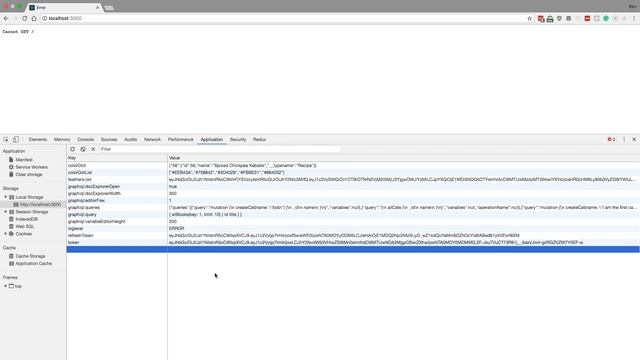Open Manifest in the Application sidebar
The image size is (640, 360).
(x=24, y=160)
